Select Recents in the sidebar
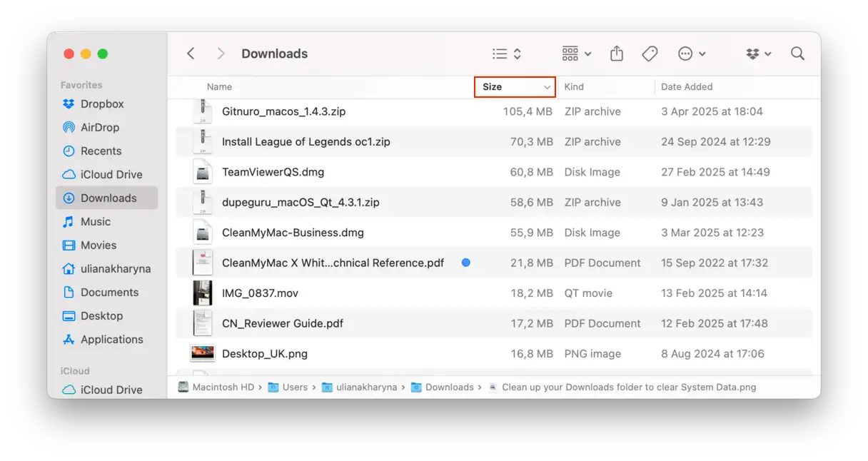 tap(101, 151)
